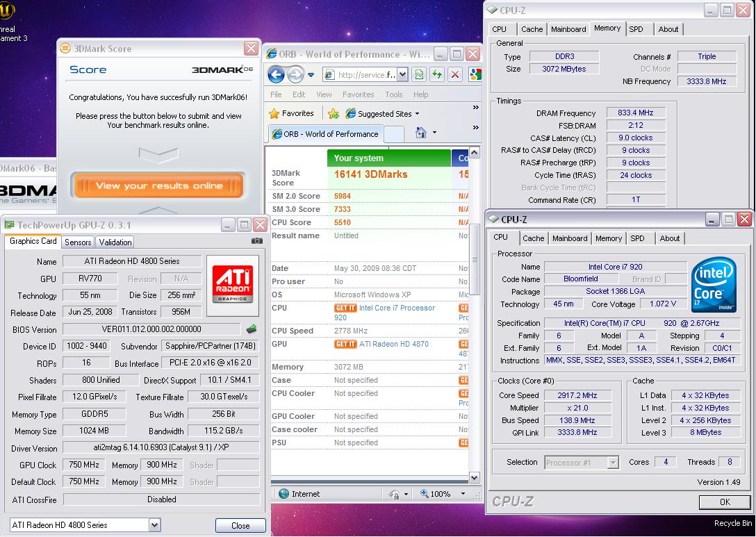The image size is (756, 537).
Task: Click the 3DMark Score window title icon
Action: tap(65, 48)
